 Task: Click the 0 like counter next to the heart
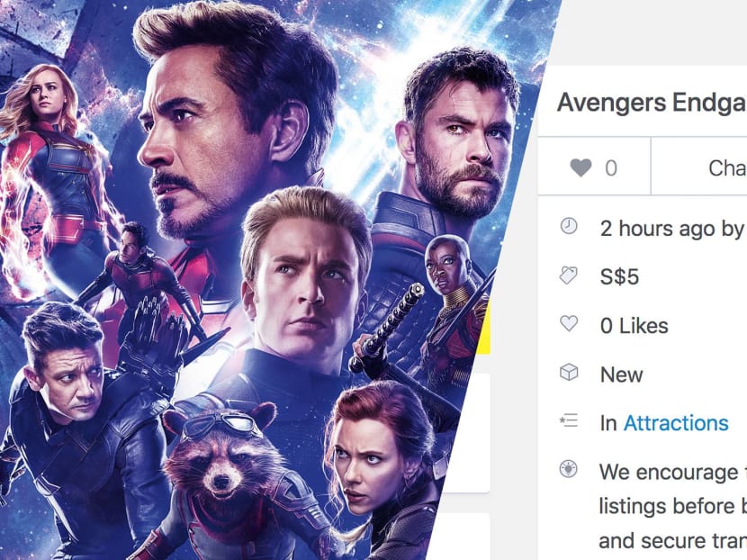(609, 166)
